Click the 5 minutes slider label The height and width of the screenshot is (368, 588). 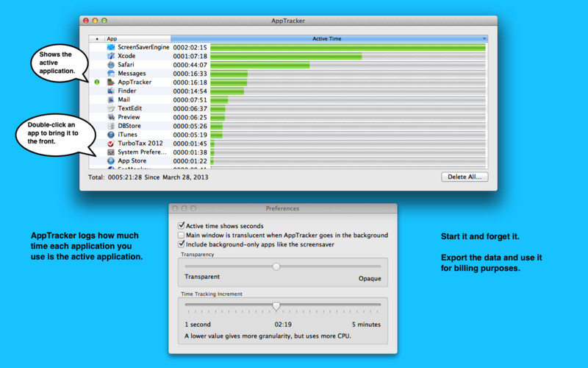(x=366, y=325)
